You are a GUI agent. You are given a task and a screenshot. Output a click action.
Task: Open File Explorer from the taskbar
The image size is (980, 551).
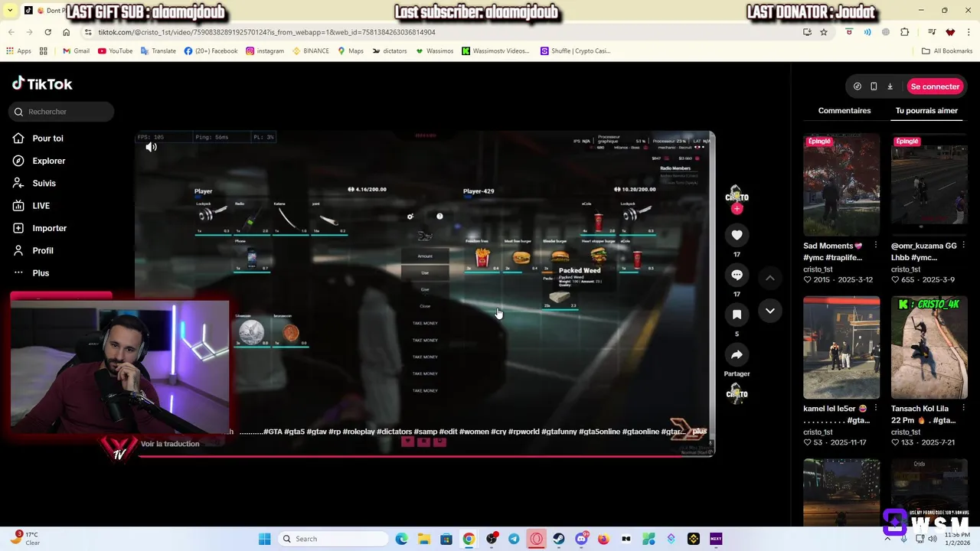(x=423, y=539)
